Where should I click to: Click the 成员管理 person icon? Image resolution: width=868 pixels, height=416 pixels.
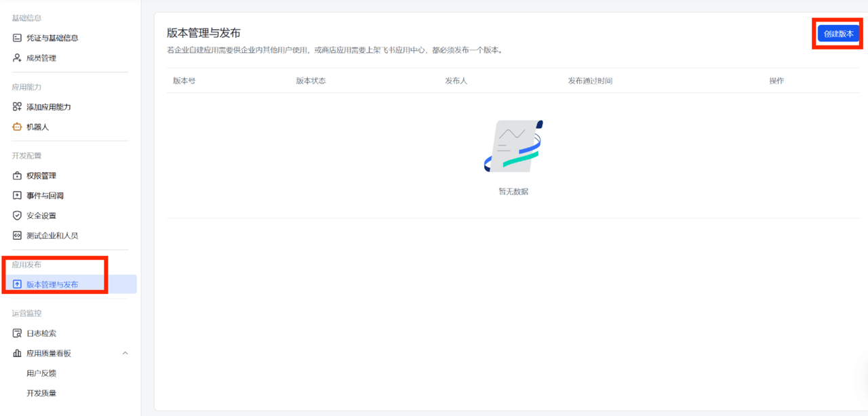pyautogui.click(x=18, y=58)
